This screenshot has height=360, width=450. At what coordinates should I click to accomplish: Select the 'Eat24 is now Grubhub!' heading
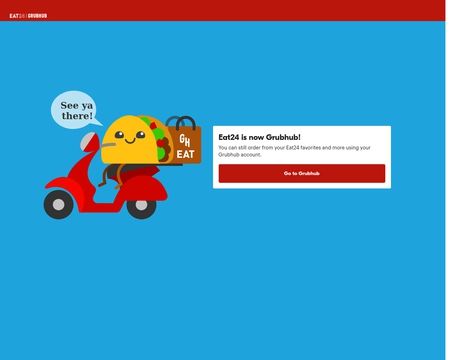click(x=259, y=137)
